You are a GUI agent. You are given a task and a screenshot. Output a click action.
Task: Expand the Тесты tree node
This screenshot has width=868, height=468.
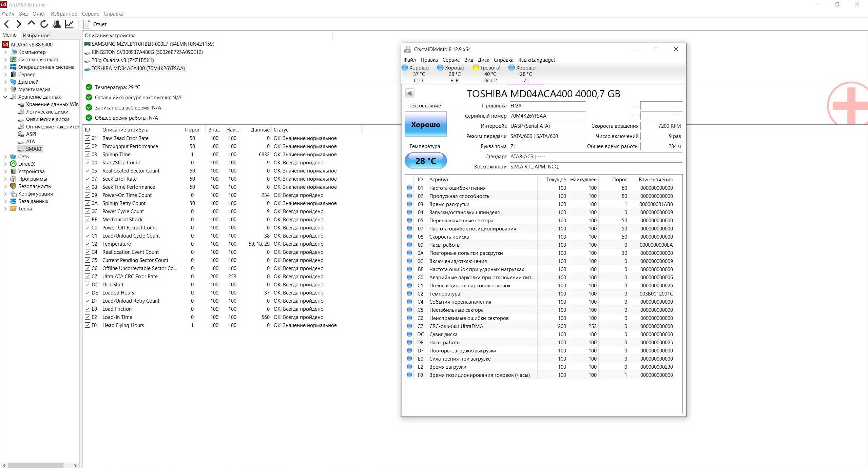(x=5, y=209)
